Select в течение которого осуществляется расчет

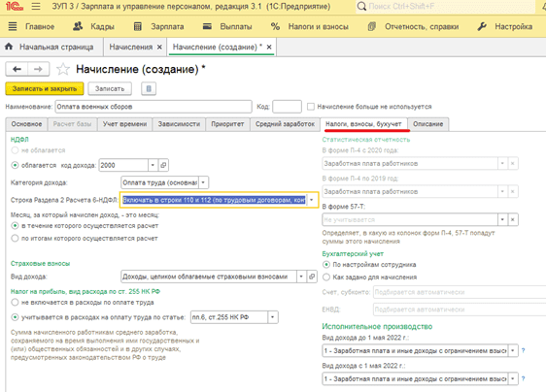(x=15, y=226)
